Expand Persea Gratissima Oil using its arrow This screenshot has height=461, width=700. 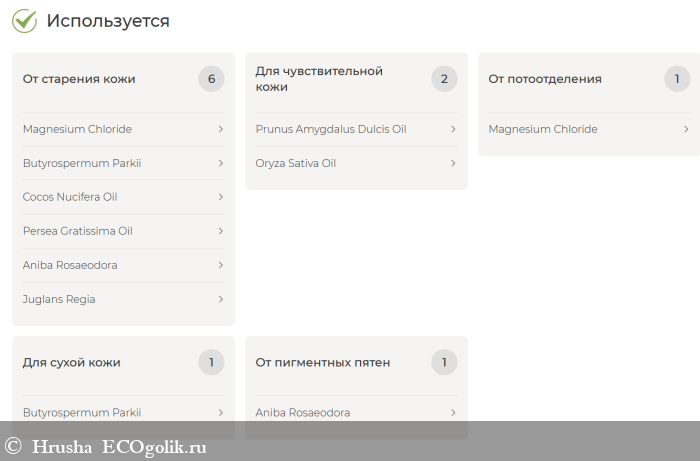[x=220, y=231]
